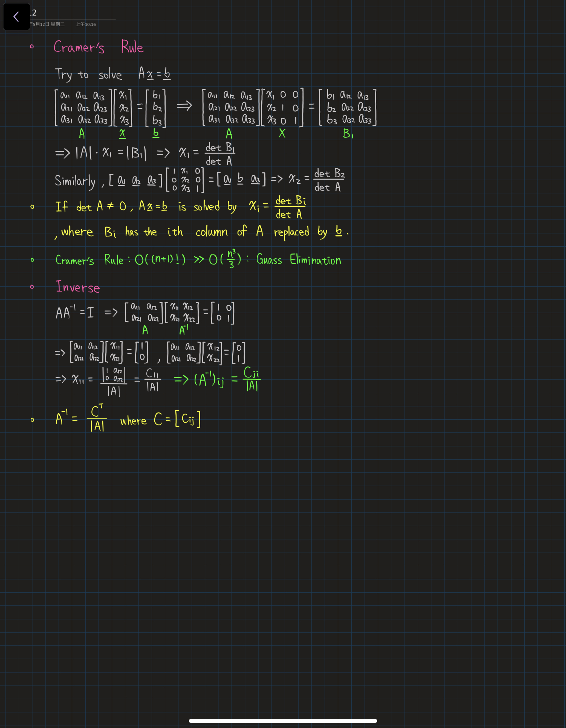Tap the yellow "where C = [Cij]" text
The image size is (566, 728).
(x=160, y=420)
